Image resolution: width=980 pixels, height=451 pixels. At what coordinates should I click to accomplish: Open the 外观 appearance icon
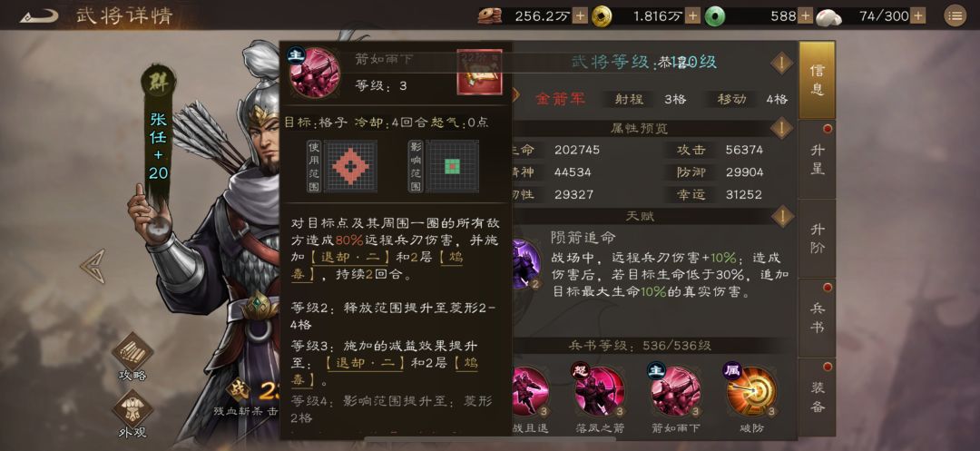[132, 409]
